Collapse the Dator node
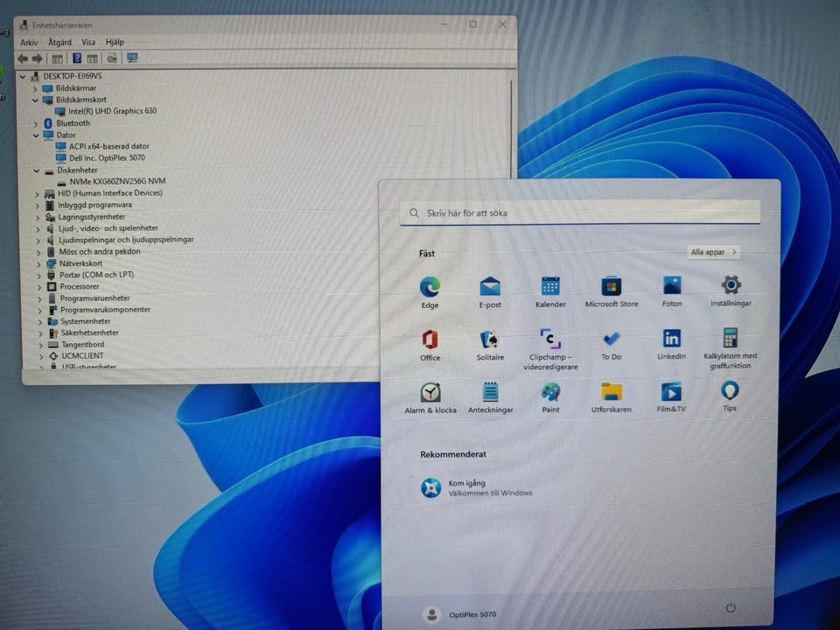Viewport: 840px width, 630px height. pos(36,136)
